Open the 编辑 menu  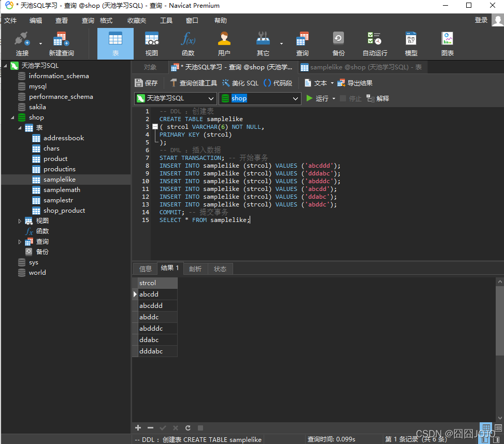pyautogui.click(x=36, y=21)
